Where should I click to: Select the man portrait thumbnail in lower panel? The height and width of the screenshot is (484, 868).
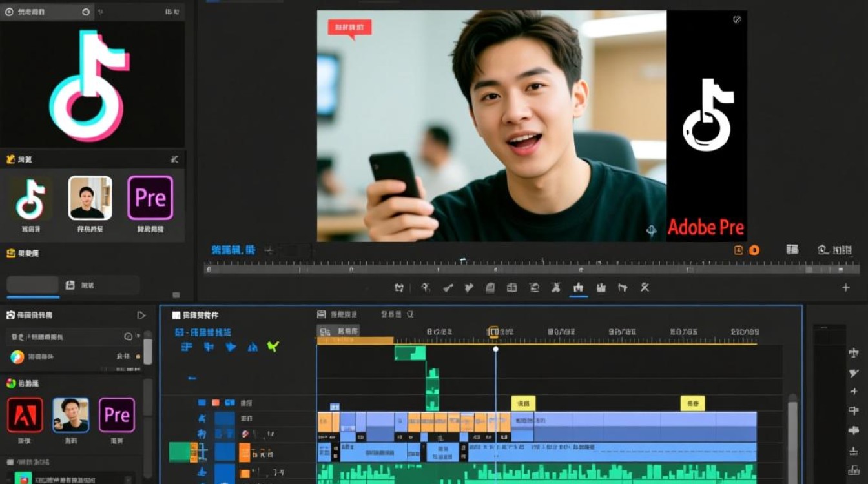(x=70, y=415)
